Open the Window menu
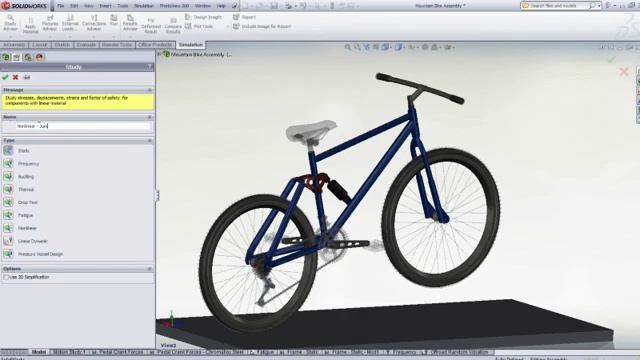 (x=202, y=6)
